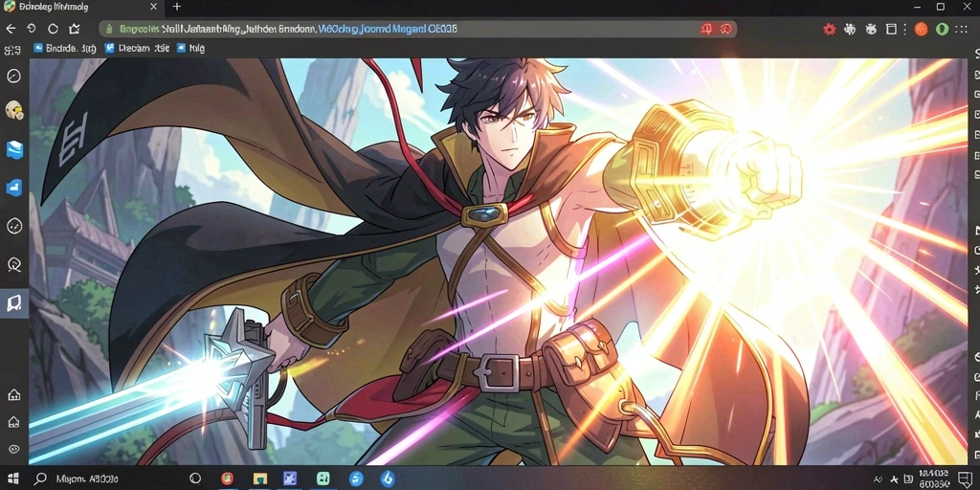Click the magnifier icon in left sidebar
Image resolution: width=980 pixels, height=490 pixels.
pyautogui.click(x=13, y=264)
